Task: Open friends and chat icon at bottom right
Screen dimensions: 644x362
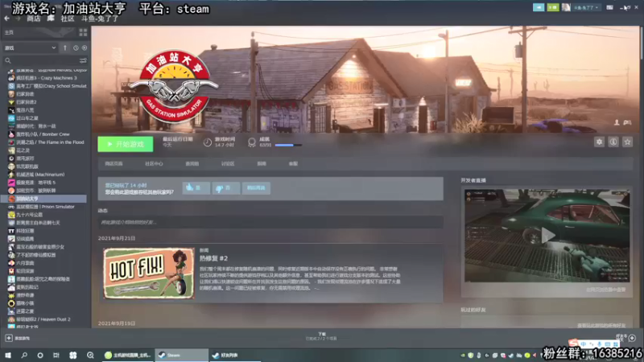Action: click(632, 338)
